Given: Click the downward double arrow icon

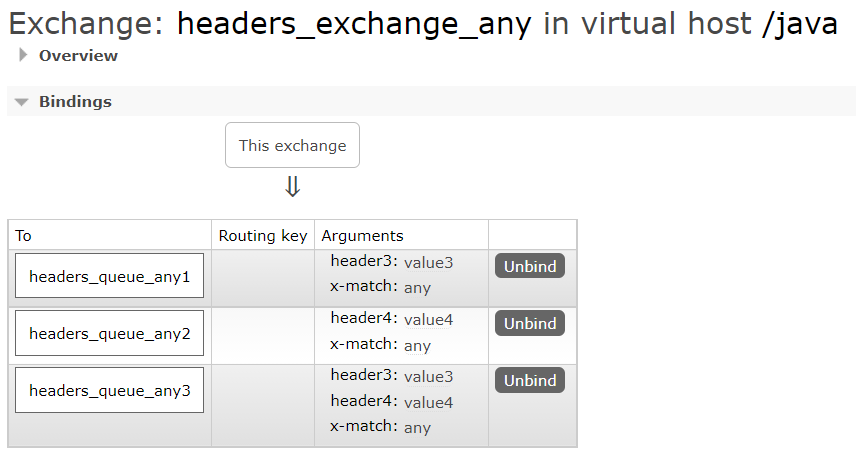Looking at the screenshot, I should point(292,187).
